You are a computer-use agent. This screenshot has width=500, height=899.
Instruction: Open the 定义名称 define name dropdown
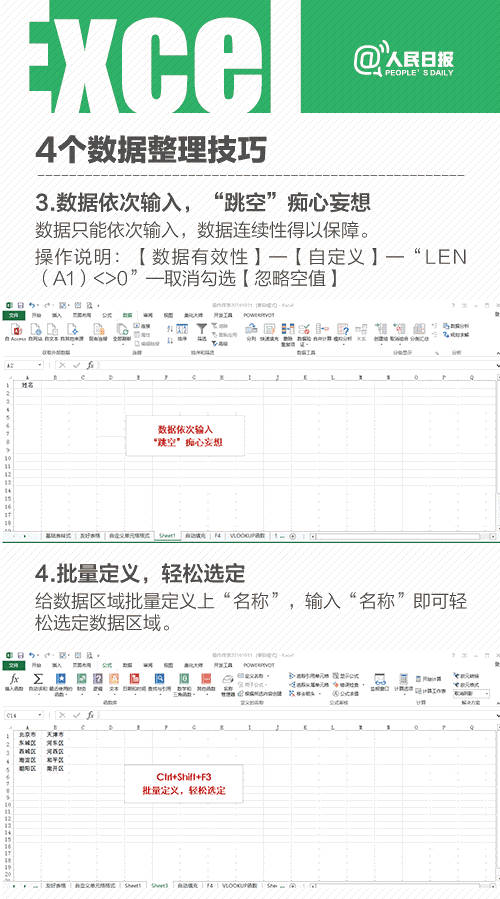255,676
